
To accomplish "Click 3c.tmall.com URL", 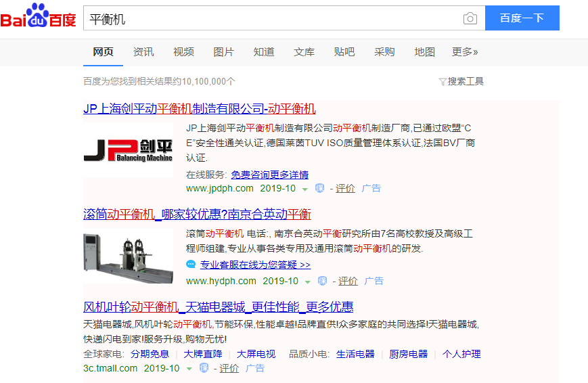I will [x=110, y=368].
